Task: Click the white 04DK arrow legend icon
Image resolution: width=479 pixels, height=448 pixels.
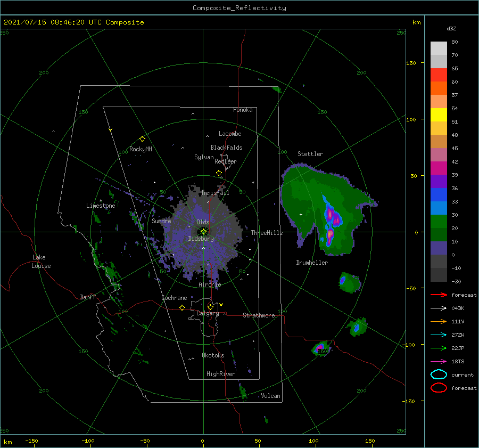Action: pyautogui.click(x=439, y=308)
